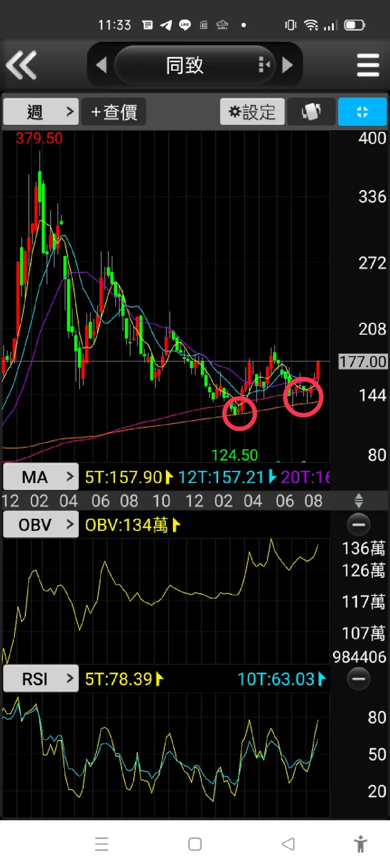390x868 pixels.
Task: Go to next stock with right arrow
Action: [288, 65]
